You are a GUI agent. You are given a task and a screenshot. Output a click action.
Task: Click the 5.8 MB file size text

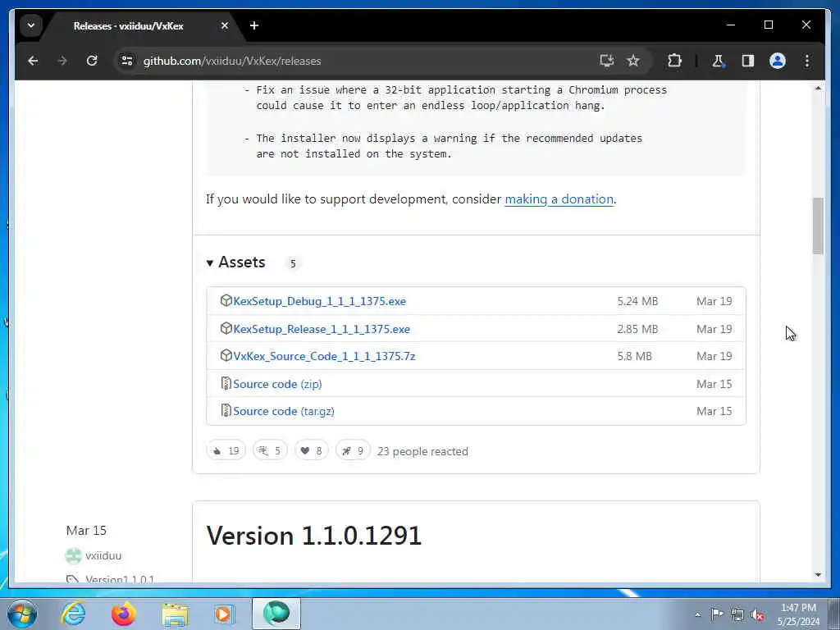pos(634,356)
